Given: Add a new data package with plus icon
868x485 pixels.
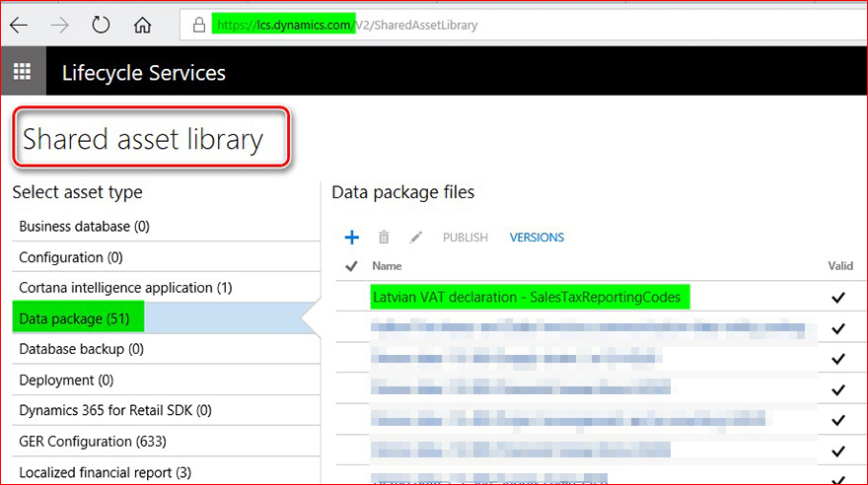Looking at the screenshot, I should (x=351, y=238).
